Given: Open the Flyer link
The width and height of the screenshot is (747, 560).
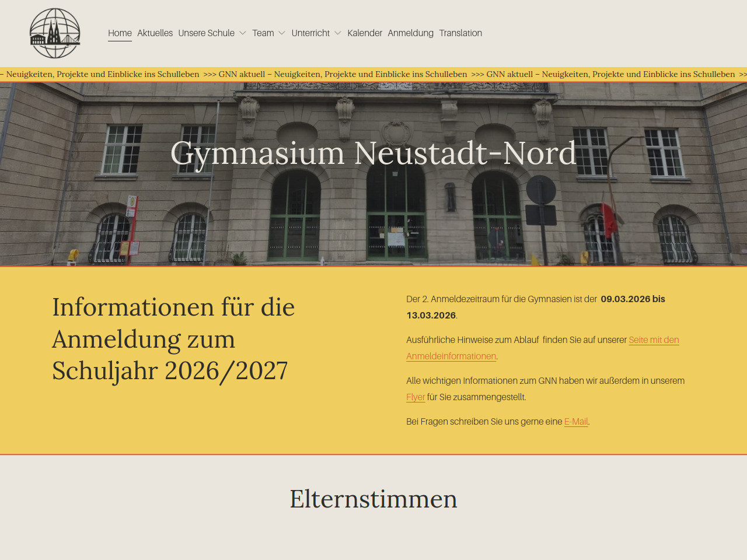Looking at the screenshot, I should tap(415, 397).
